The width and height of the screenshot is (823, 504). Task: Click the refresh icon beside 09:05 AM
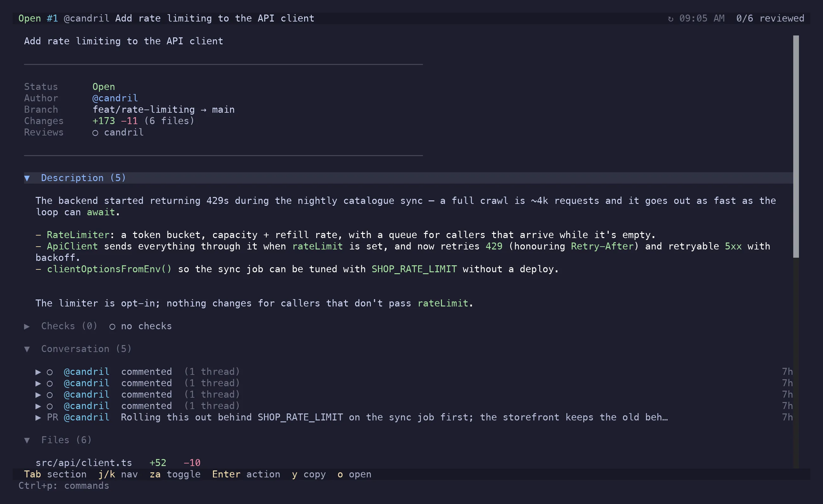[x=670, y=19]
